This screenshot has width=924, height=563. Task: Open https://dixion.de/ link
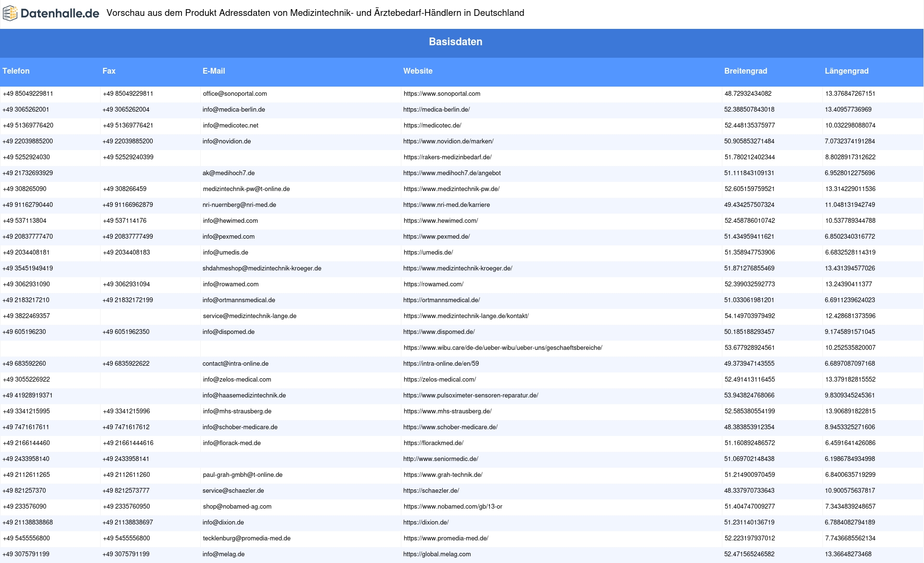click(426, 523)
